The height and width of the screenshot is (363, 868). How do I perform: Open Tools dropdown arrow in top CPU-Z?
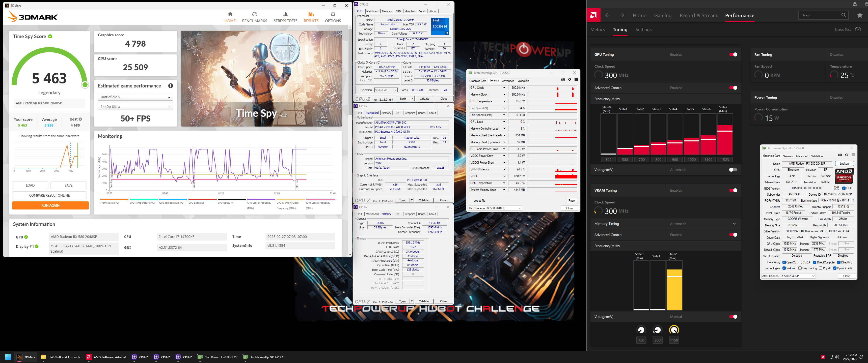click(x=412, y=99)
